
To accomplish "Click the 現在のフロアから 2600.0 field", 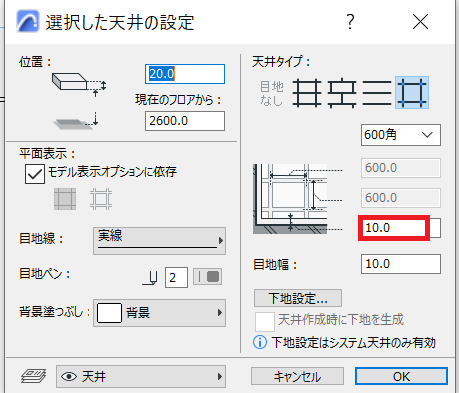I will tap(185, 121).
